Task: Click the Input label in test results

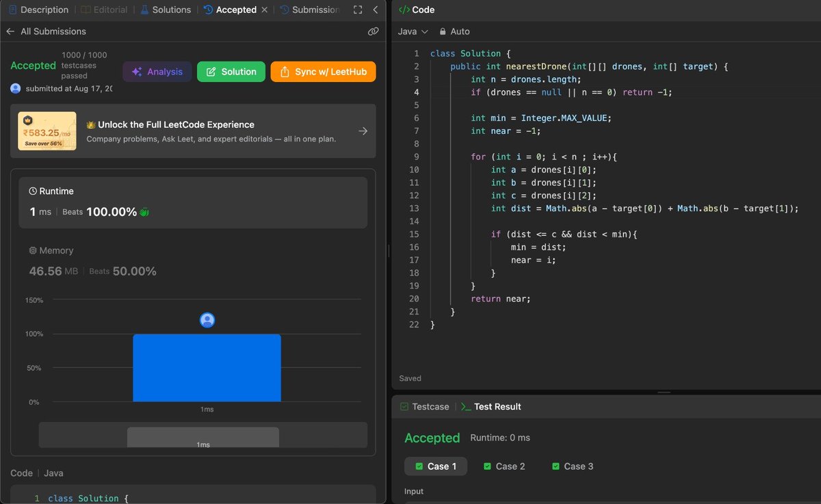Action: point(414,491)
